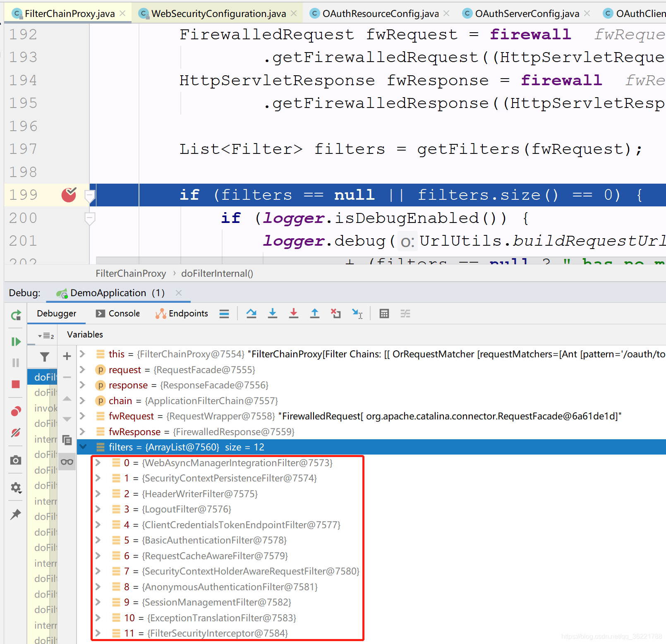666x644 pixels.
Task: Click the Drop Frame icon
Action: tap(335, 314)
